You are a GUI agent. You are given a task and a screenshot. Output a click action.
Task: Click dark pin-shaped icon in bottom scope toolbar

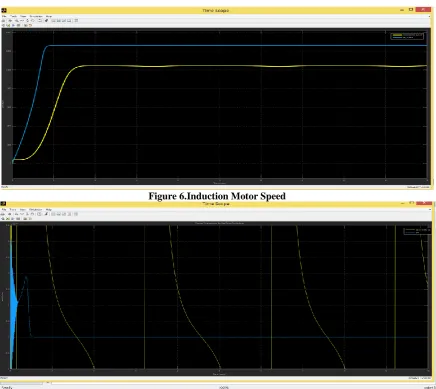click(x=46, y=214)
